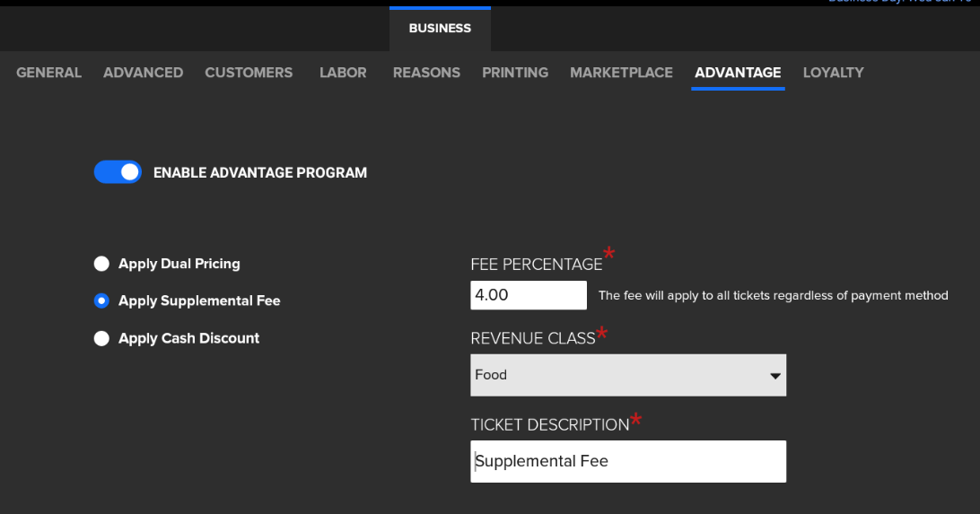Image resolution: width=980 pixels, height=514 pixels.
Task: Open the Revenue Class dropdown showing Food
Action: (x=619, y=375)
